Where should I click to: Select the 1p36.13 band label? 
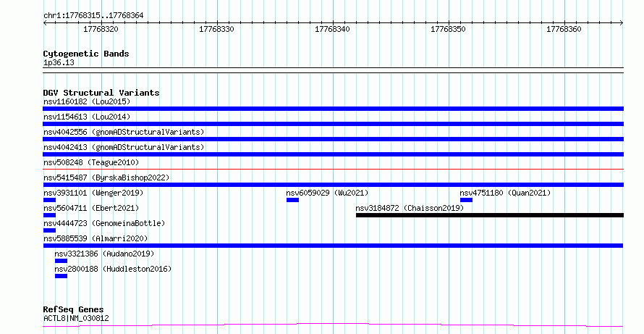click(59, 62)
